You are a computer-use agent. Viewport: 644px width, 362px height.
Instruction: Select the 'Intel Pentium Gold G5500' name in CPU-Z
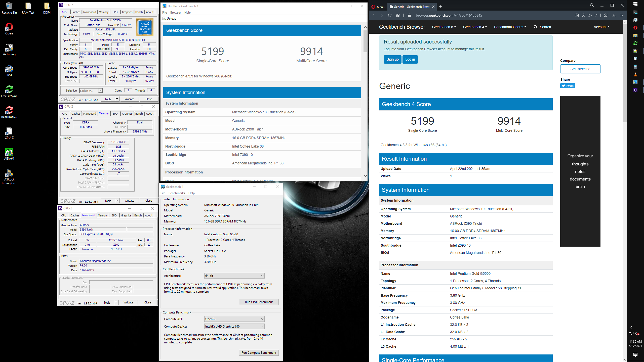[x=105, y=20]
